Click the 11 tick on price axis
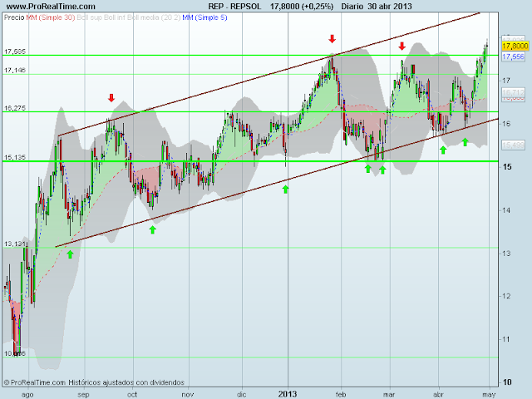 (x=506, y=339)
